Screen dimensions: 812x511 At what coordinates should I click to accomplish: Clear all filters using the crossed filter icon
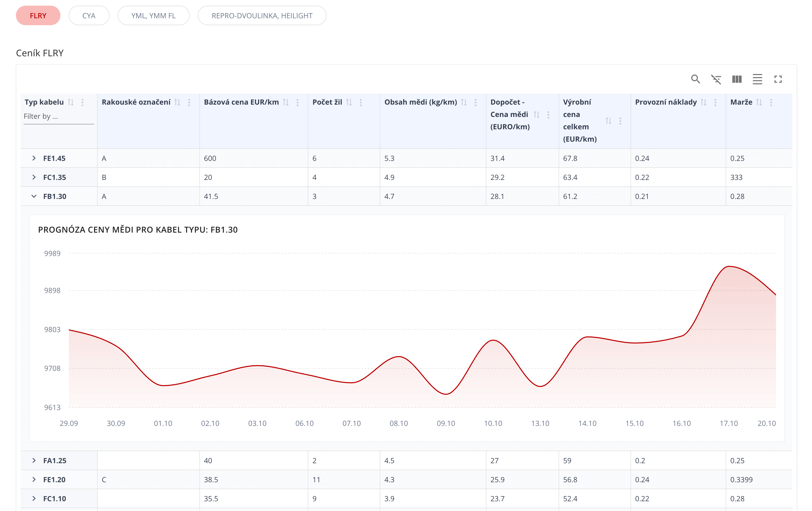[716, 79]
